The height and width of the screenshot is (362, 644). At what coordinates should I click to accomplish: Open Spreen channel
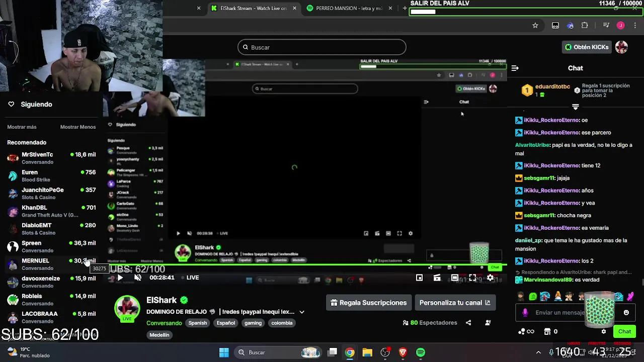coord(51,246)
